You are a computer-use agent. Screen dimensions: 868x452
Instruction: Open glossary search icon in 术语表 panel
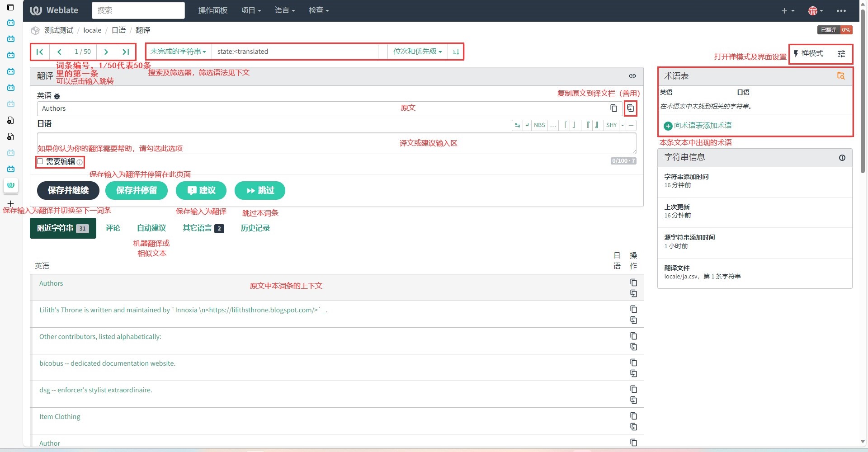click(840, 76)
